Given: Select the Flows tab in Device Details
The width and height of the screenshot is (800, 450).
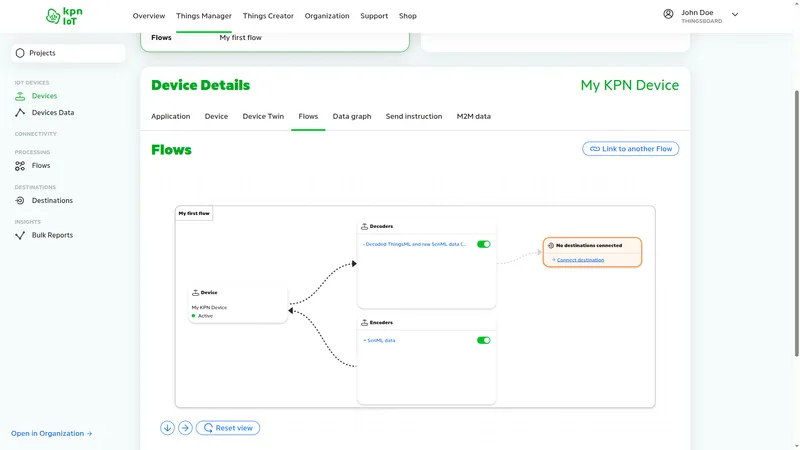Looking at the screenshot, I should pos(308,116).
